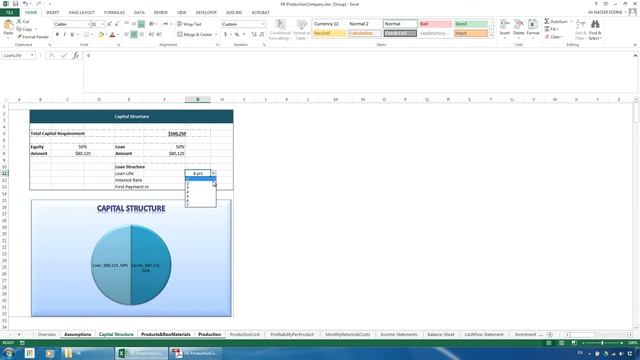
Task: Open the Assumptions sheet tab
Action: [x=78, y=334]
